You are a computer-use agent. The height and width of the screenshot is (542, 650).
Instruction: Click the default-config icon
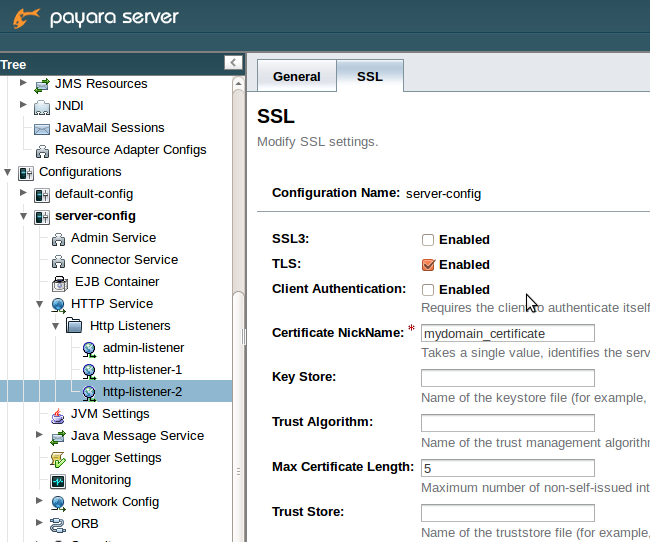42,195
